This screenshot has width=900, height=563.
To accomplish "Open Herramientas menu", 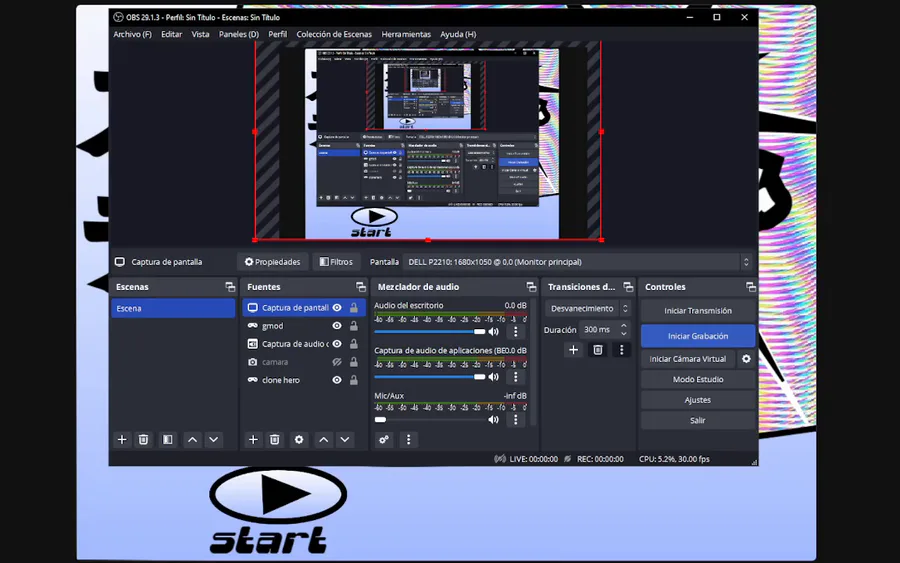I will 406,34.
